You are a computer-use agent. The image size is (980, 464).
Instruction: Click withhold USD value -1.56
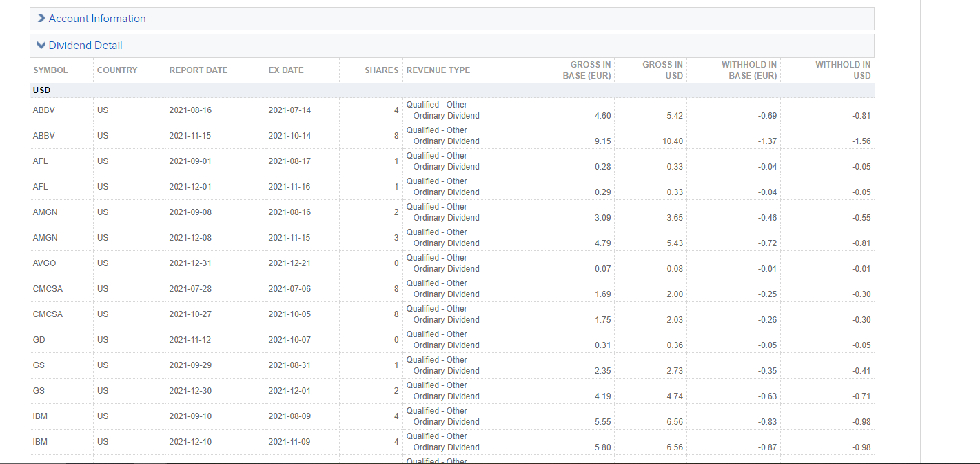pyautogui.click(x=861, y=141)
